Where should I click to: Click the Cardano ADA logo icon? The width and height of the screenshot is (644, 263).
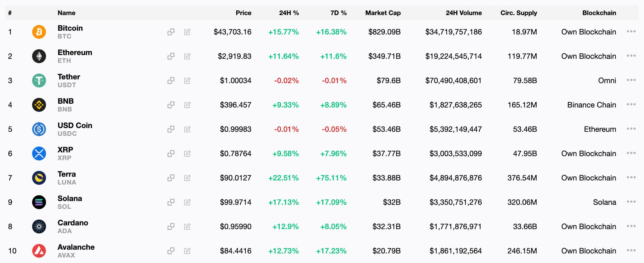(x=38, y=227)
